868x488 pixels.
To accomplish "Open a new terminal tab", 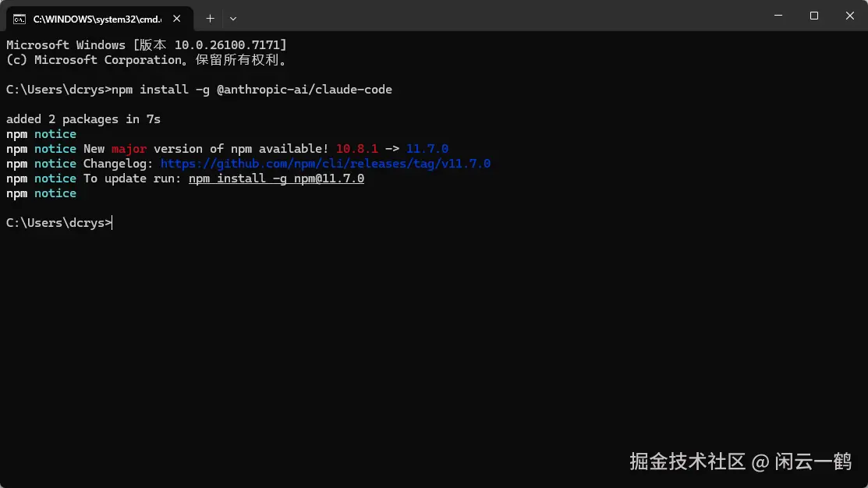I will pos(210,18).
